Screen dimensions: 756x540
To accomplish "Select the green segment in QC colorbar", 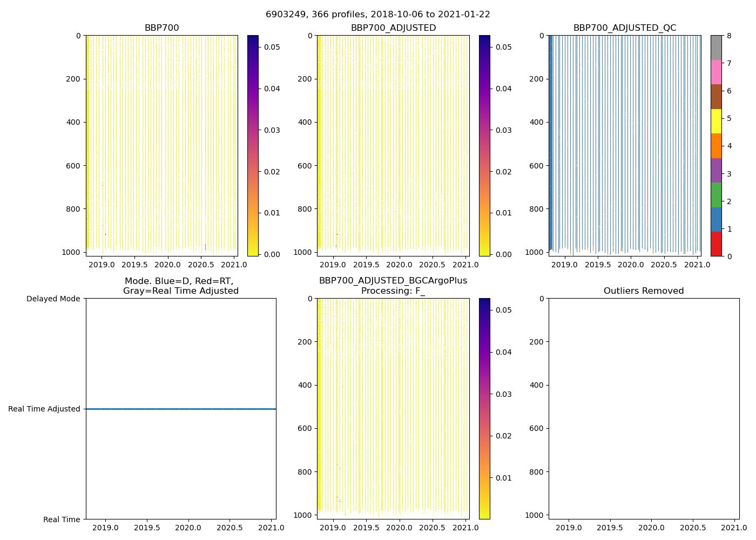I will [716, 195].
